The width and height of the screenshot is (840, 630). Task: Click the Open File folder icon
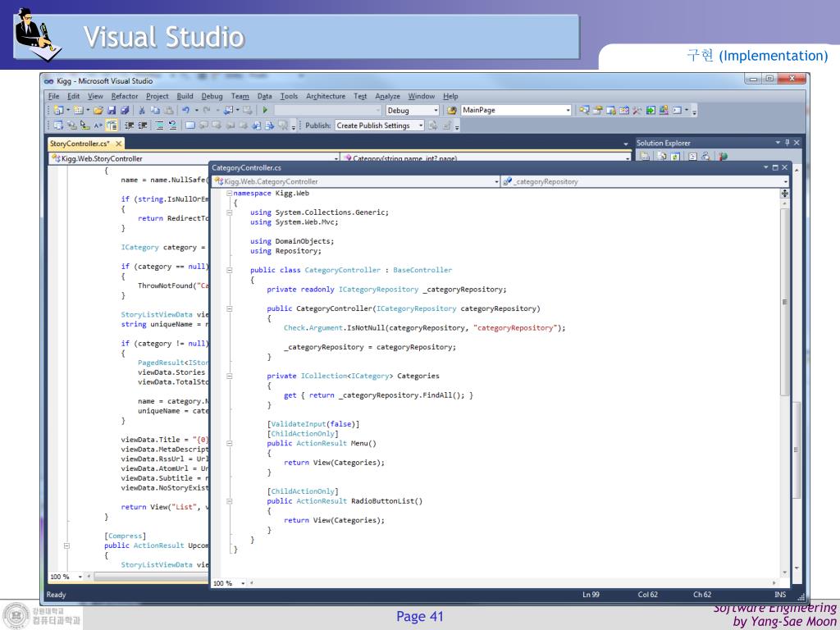[98, 110]
